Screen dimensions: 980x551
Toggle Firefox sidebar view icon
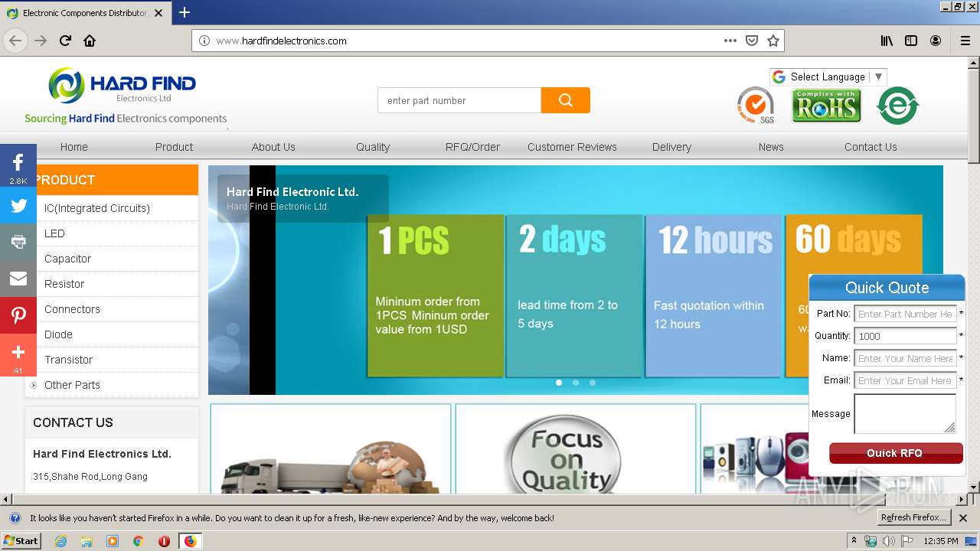(x=911, y=41)
